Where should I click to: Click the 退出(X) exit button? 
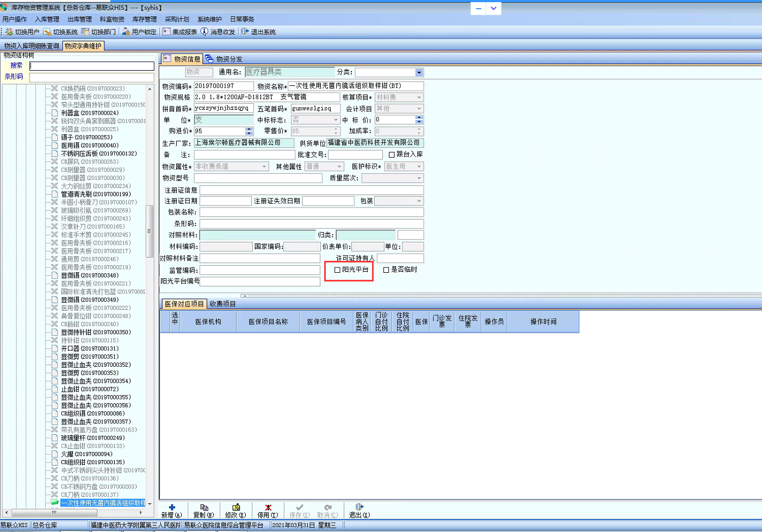tap(359, 511)
